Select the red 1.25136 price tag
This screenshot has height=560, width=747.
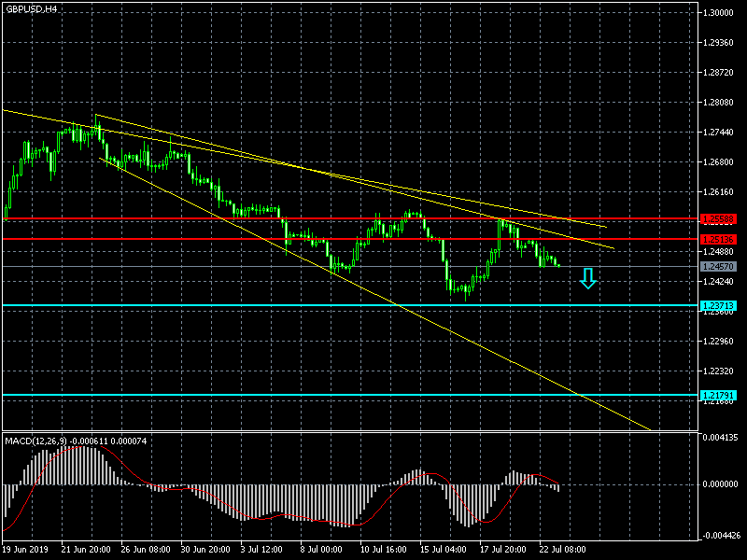[719, 239]
